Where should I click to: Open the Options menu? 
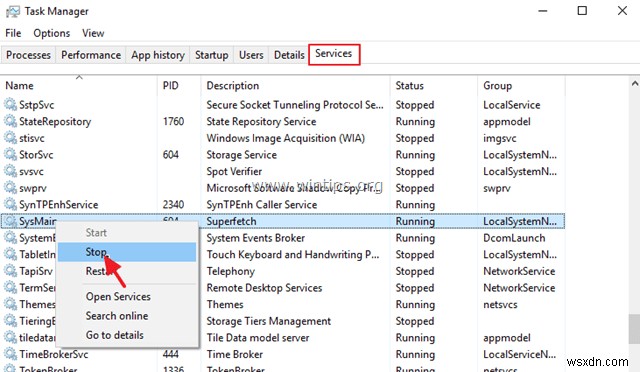[51, 33]
